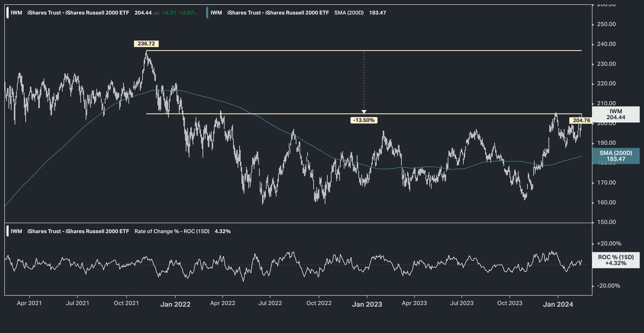Click the Apr 2023 date axis label
The width and height of the screenshot is (644, 333).
[x=414, y=303]
